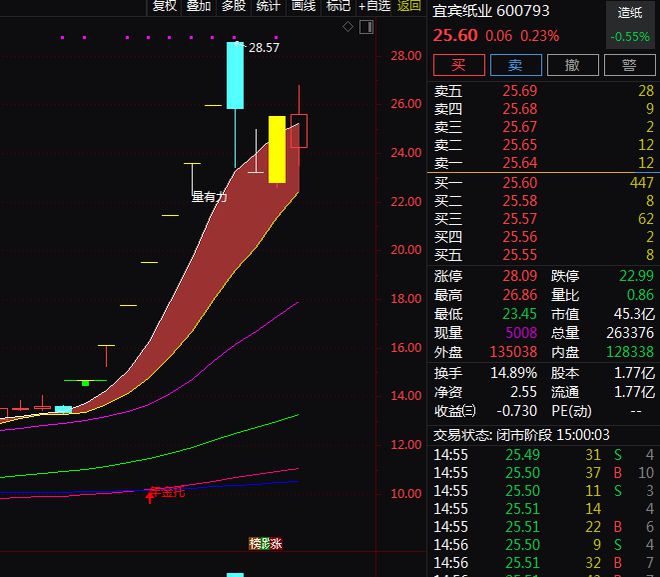
Task: Click the diamond icon above the chart
Action: pyautogui.click(x=348, y=27)
